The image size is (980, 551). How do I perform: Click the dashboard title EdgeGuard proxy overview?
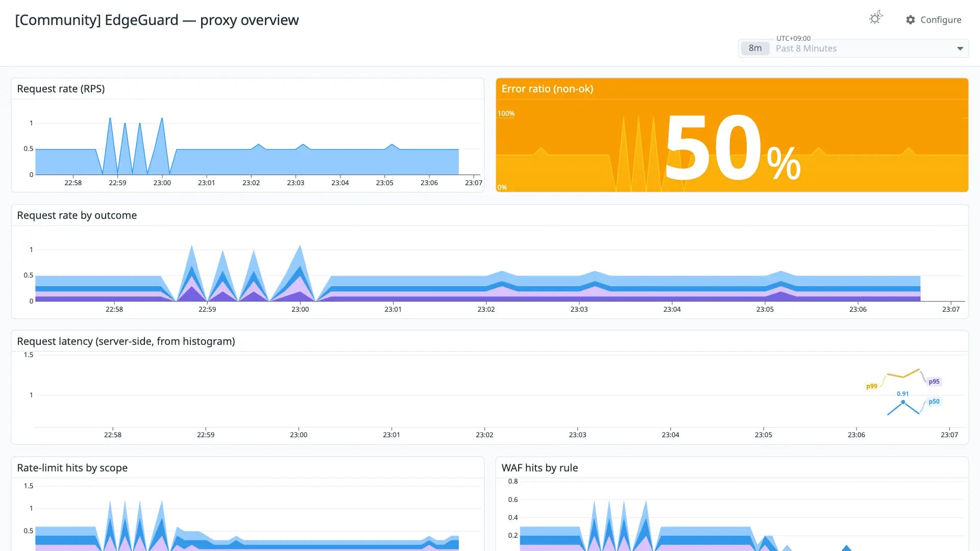(x=157, y=20)
